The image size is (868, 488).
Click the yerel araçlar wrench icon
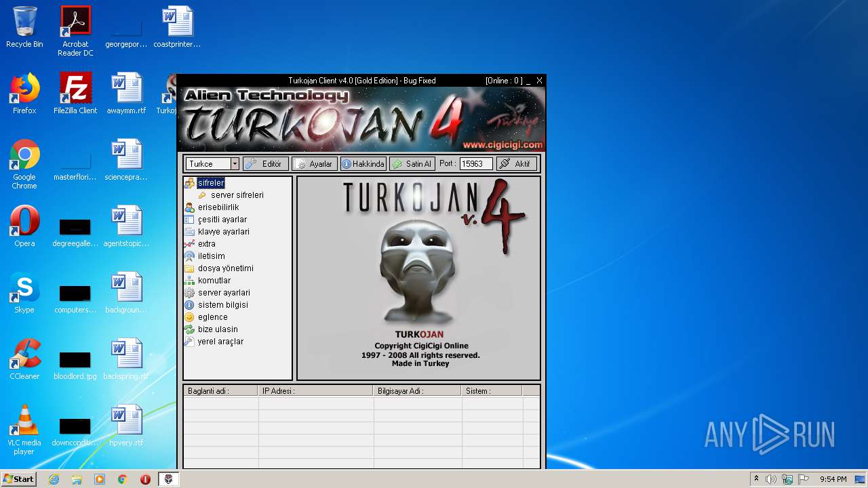click(x=189, y=342)
